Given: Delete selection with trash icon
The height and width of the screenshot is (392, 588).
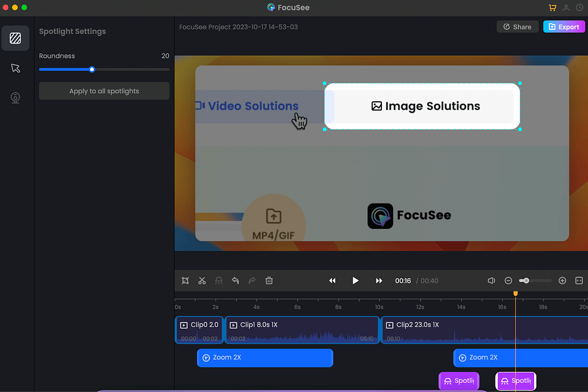Looking at the screenshot, I should tap(269, 280).
